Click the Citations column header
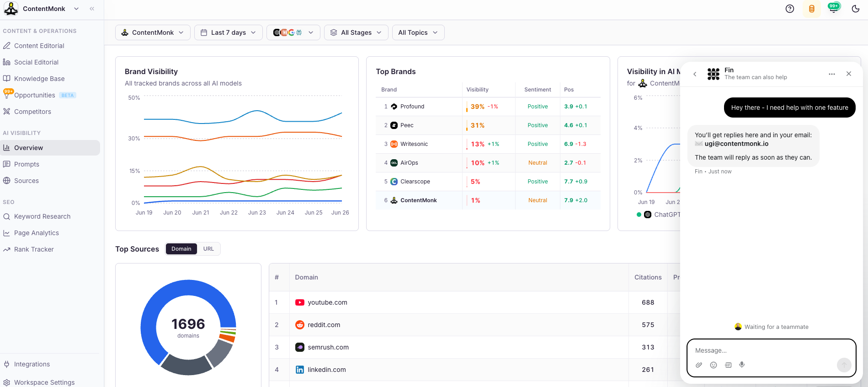 pyautogui.click(x=648, y=277)
